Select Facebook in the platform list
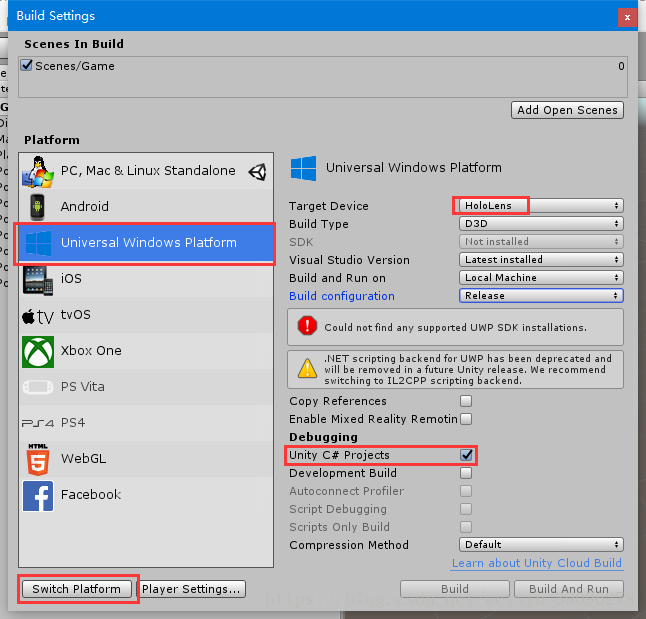646x619 pixels. pos(146,495)
